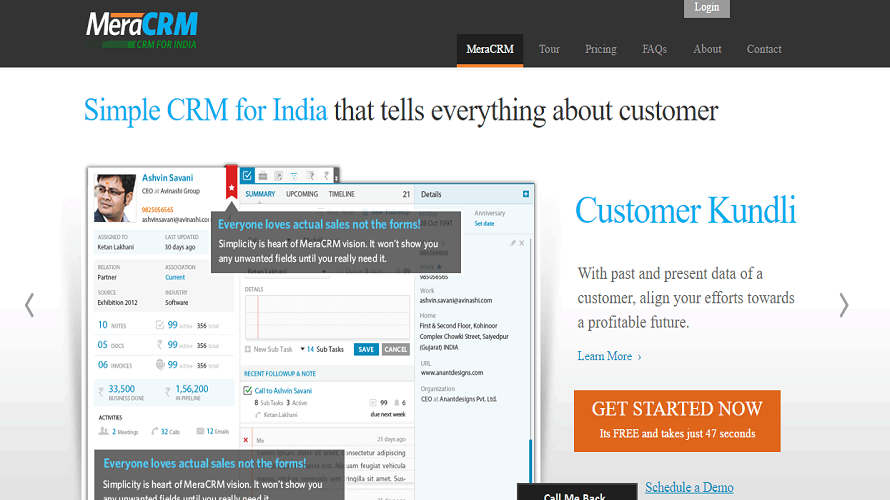890x500 pixels.
Task: Open the About menu item
Action: (707, 49)
